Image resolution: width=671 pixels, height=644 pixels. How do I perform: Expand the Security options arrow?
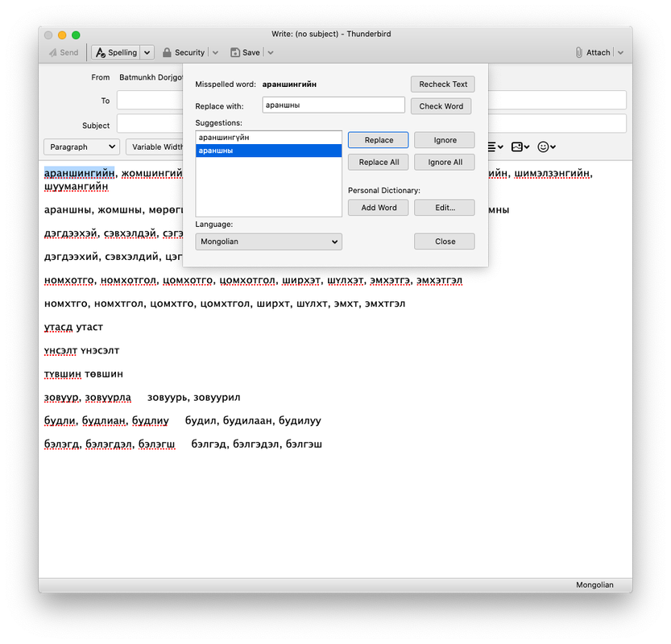point(215,52)
